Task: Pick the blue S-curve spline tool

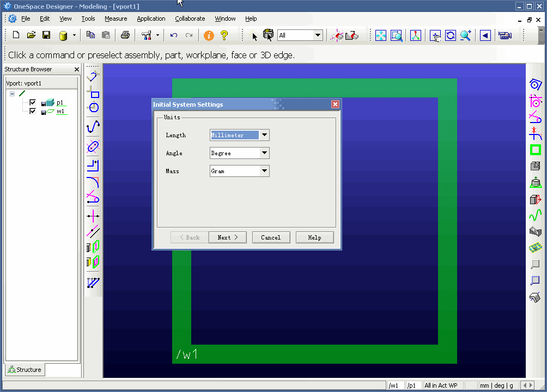Action: [x=93, y=127]
